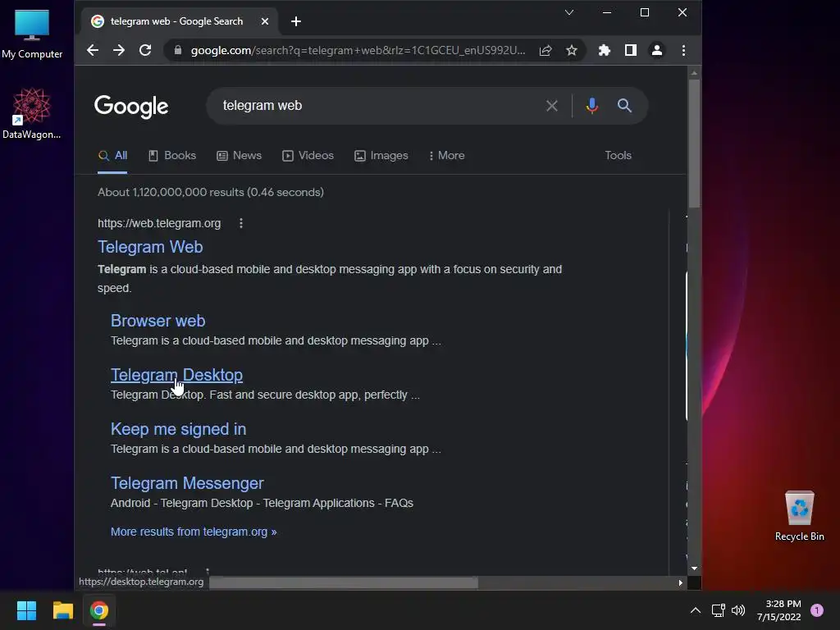Click the About 1,120,000,000 results text
The image size is (840, 630).
pyautogui.click(x=211, y=192)
